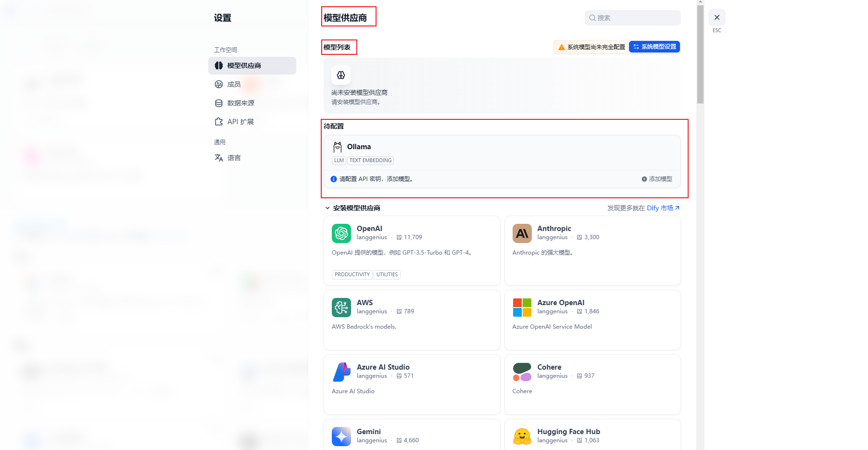
Task: Open Gemini provider card title
Action: (369, 432)
